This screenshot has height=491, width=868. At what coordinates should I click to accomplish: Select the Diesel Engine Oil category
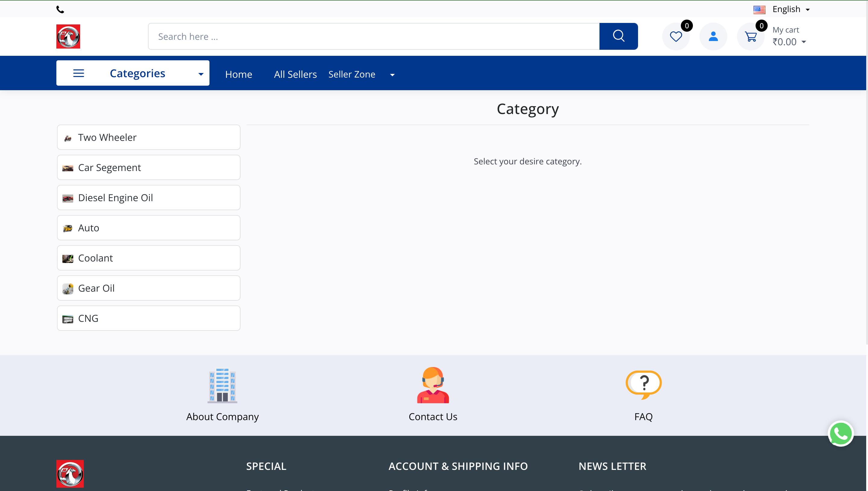pyautogui.click(x=149, y=198)
